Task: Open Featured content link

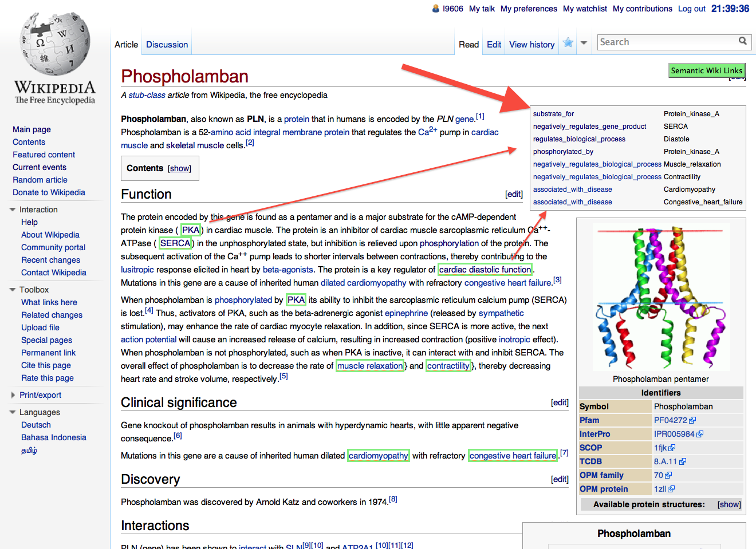Action: tap(44, 155)
